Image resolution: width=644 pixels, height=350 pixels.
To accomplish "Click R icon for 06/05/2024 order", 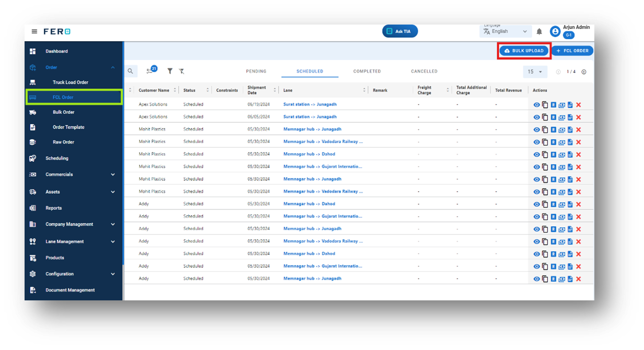I will pyautogui.click(x=553, y=118).
